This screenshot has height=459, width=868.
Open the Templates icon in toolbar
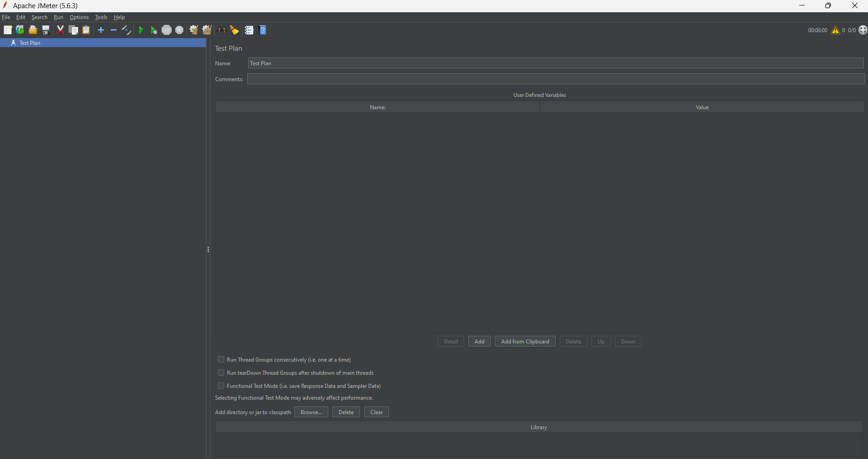click(20, 30)
